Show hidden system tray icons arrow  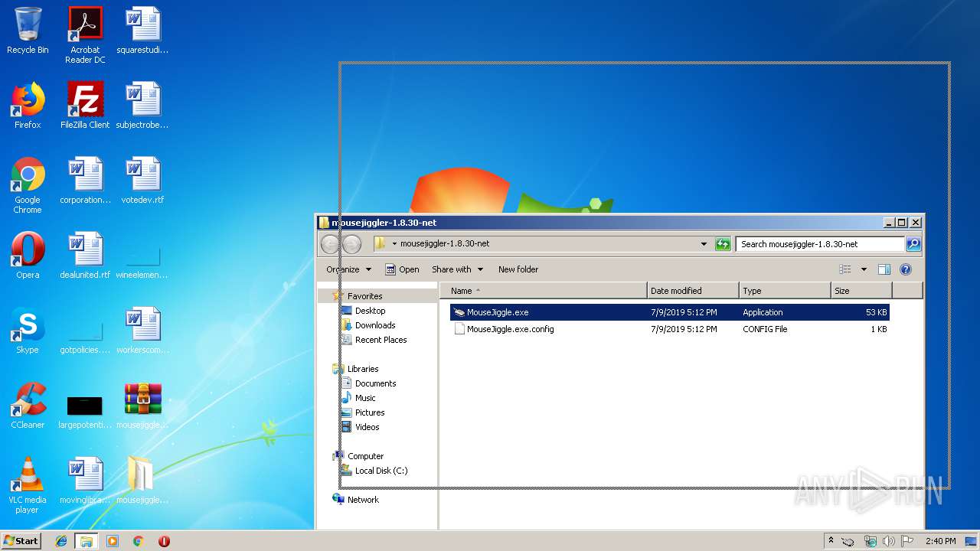(x=831, y=541)
